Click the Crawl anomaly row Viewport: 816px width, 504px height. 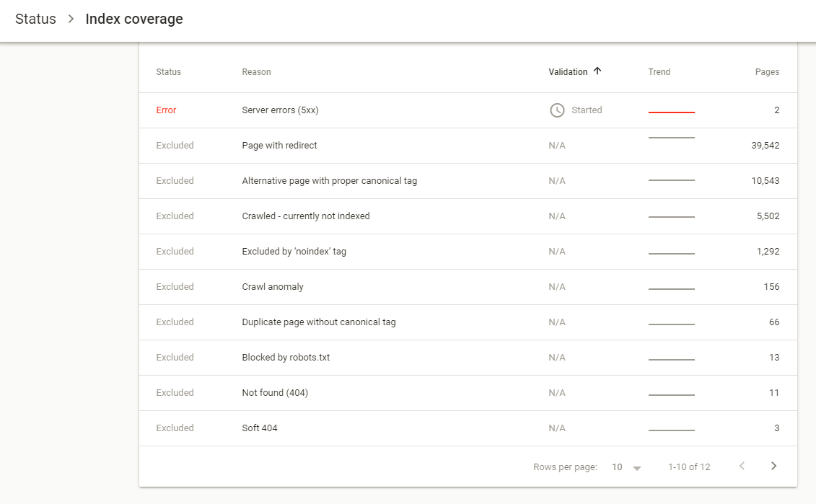click(273, 287)
